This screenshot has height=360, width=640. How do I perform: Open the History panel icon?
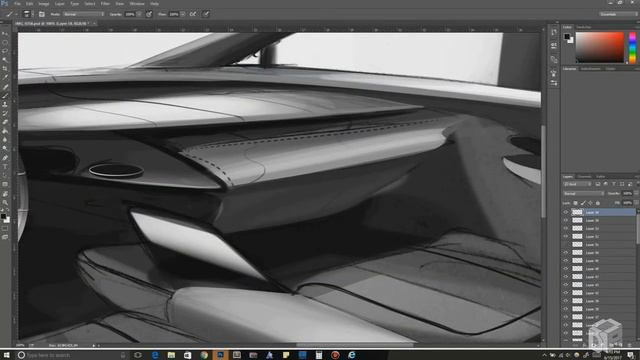point(553,32)
